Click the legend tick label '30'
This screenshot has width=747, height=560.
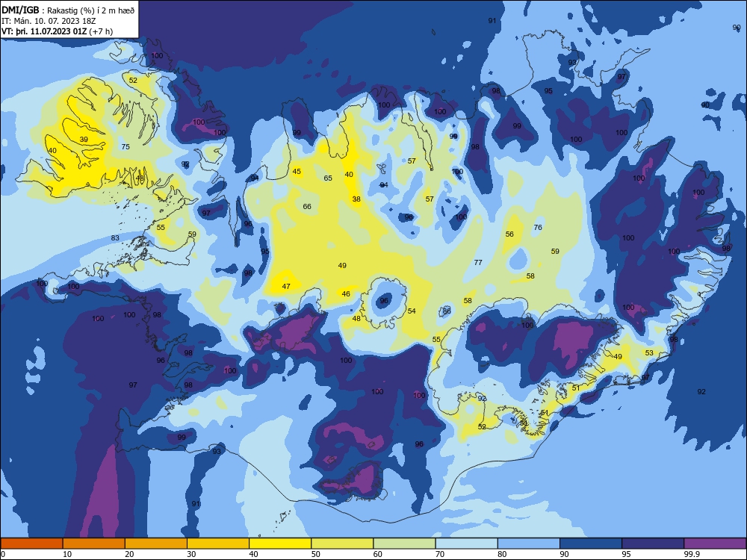tap(191, 554)
